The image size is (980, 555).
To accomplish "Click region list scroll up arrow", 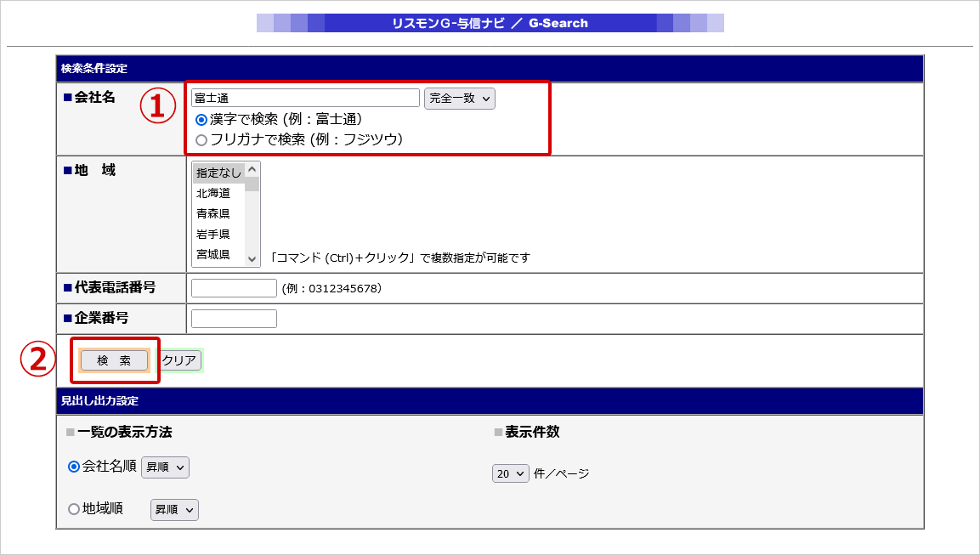I will (x=252, y=170).
